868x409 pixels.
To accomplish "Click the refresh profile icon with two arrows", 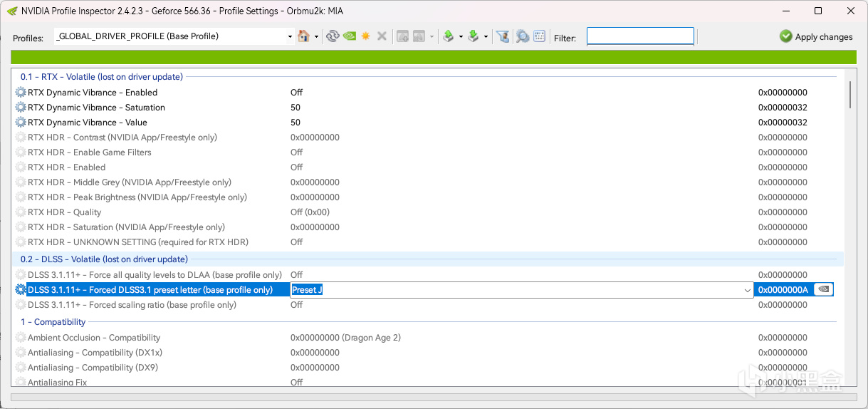I will click(x=332, y=36).
